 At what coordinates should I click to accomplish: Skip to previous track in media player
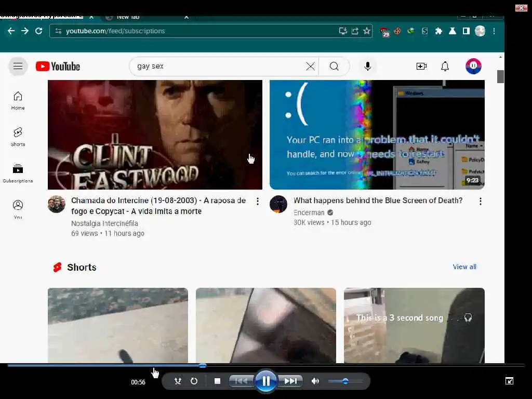coord(241,381)
